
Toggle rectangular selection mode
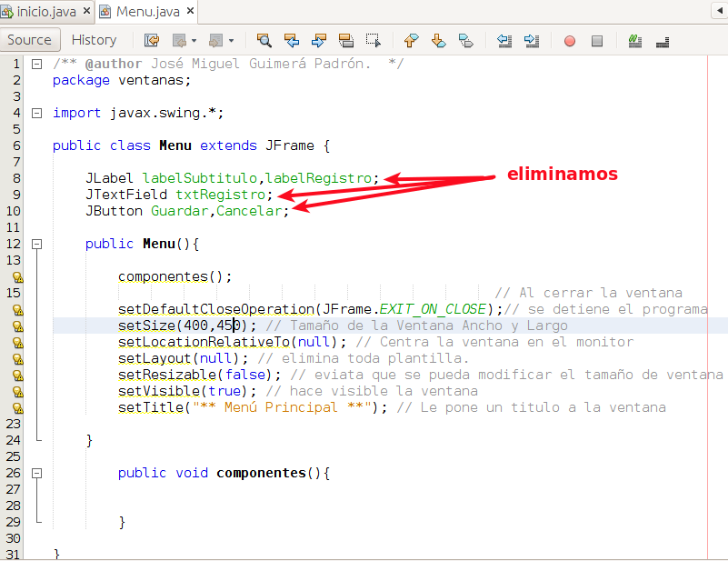pos(373,41)
